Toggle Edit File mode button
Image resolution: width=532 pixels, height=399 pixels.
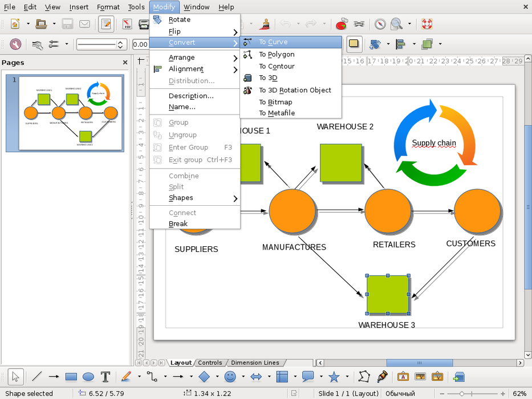coord(105,24)
